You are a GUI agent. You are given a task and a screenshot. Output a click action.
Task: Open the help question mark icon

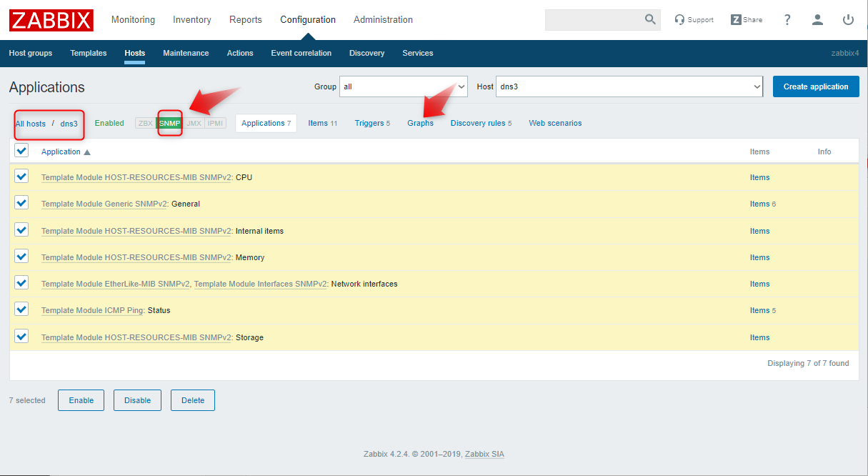tap(787, 20)
